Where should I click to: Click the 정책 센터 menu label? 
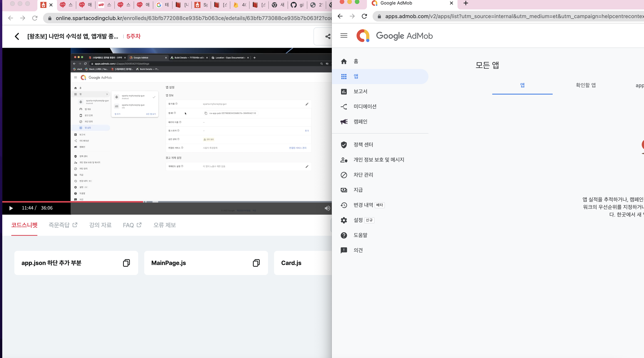point(363,145)
